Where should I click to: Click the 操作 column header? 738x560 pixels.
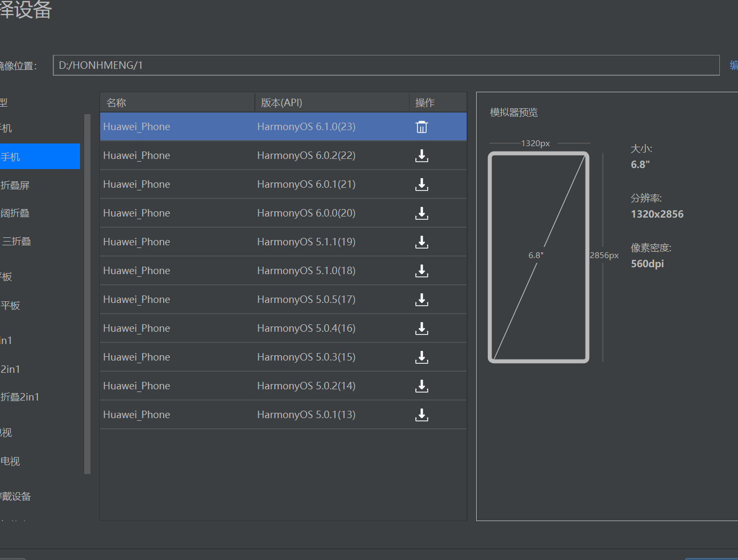pyautogui.click(x=438, y=102)
